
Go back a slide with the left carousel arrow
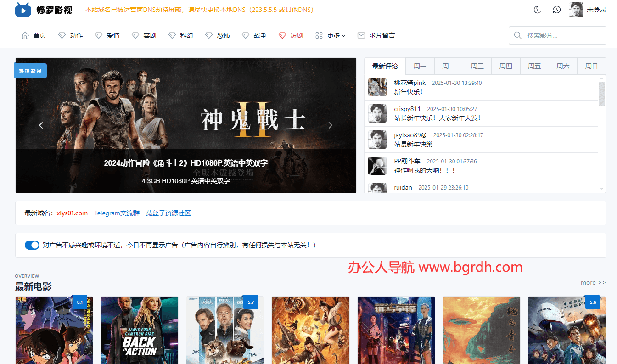[41, 125]
